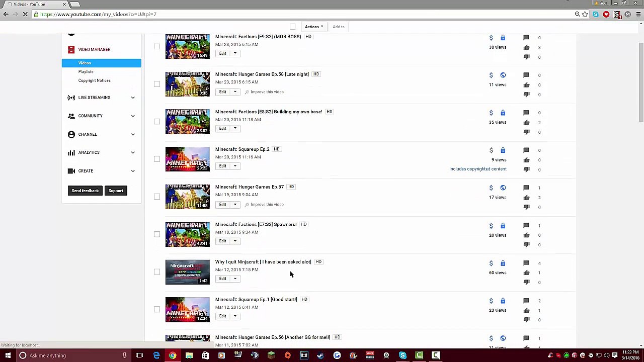The height and width of the screenshot is (362, 644).
Task: Click lock icon for Why I quit Ninjacraft video
Action: coord(503,263)
